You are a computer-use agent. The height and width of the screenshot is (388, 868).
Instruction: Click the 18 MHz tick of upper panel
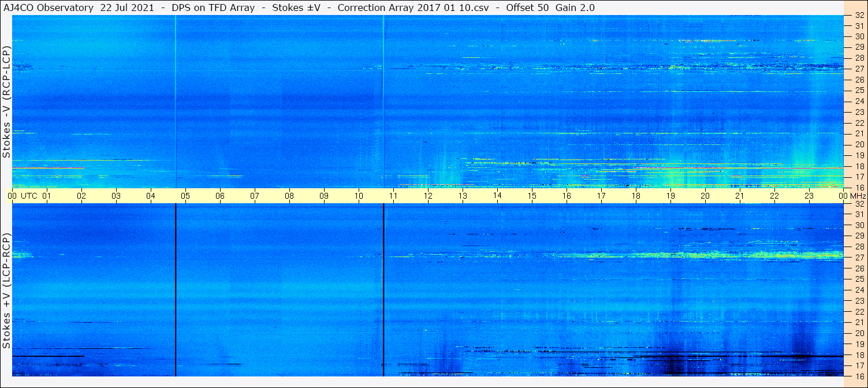tap(859, 166)
